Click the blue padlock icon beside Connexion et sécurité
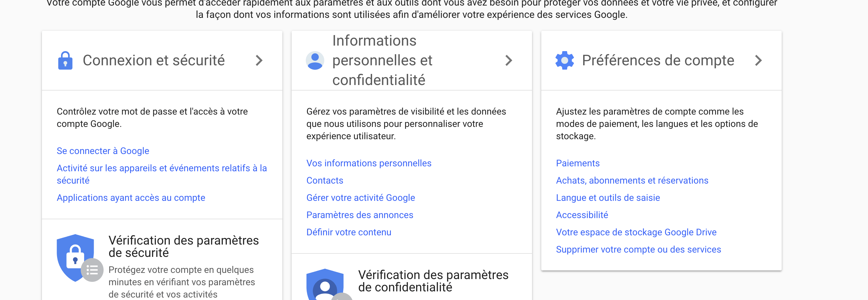868x300 pixels. click(65, 61)
